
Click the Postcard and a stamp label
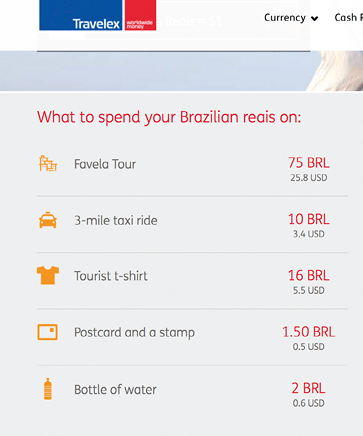pyautogui.click(x=134, y=333)
